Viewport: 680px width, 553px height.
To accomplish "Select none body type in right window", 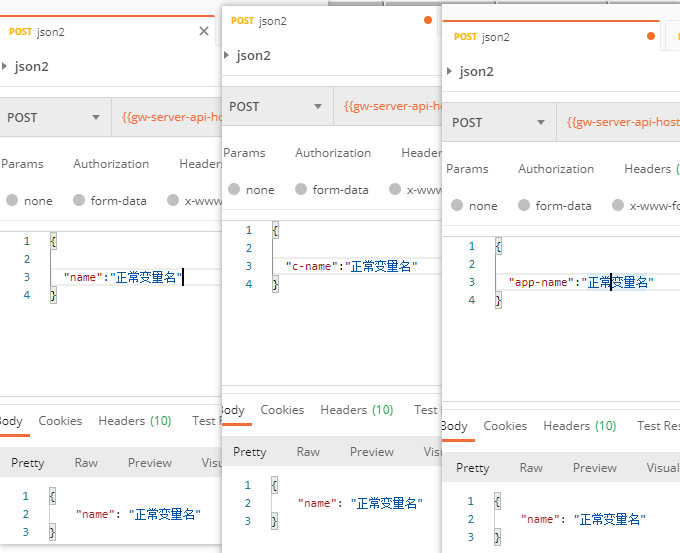I will click(457, 205).
